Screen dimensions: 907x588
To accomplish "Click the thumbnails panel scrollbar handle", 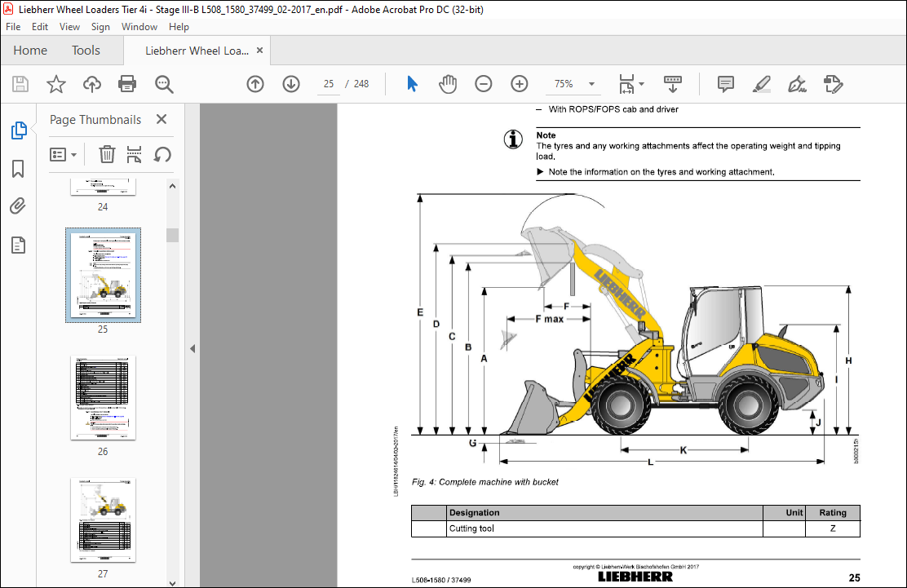I will coord(172,235).
